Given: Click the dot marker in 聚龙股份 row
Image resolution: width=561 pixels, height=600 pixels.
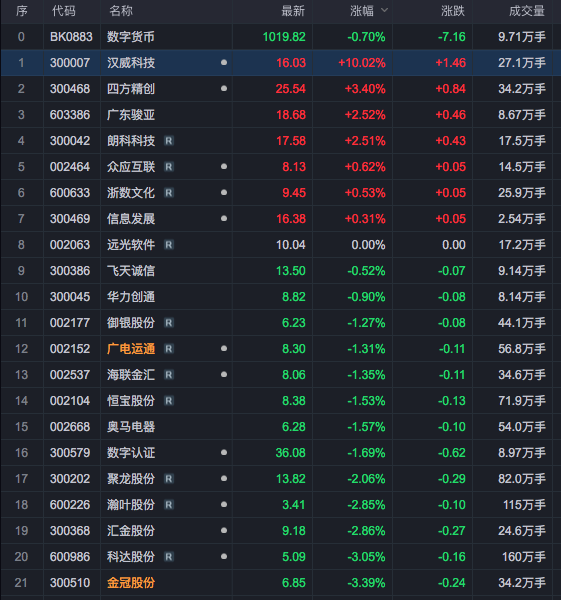Looking at the screenshot, I should tap(224, 479).
